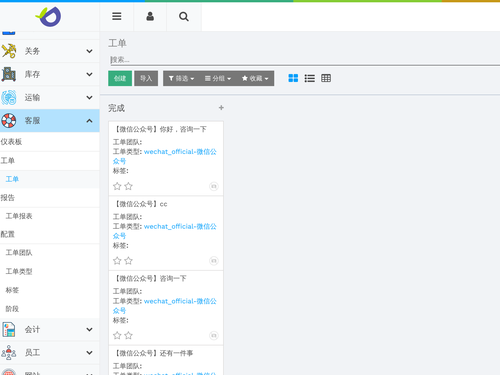Image resolution: width=500 pixels, height=375 pixels.
Task: Toggle first star on 咨询一下 ticket card
Action: coord(117,335)
